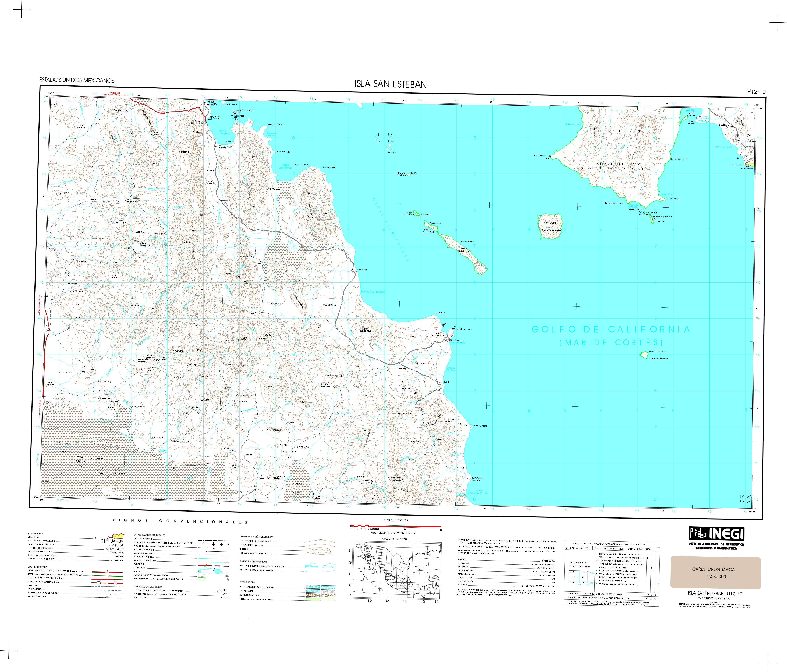Click the light green dense vegetation swatch
The height and width of the screenshot is (672, 787).
[x=313, y=599]
